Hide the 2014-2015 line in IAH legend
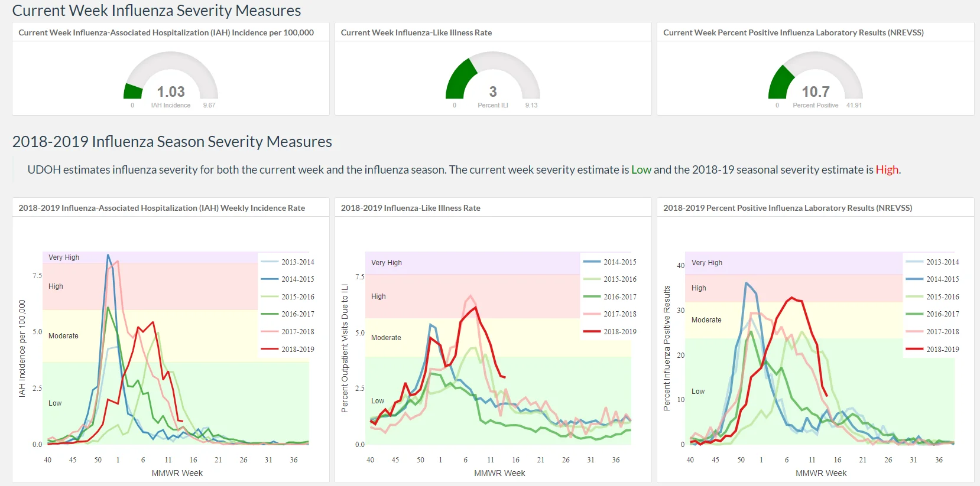This screenshot has width=980, height=486. 288,279
